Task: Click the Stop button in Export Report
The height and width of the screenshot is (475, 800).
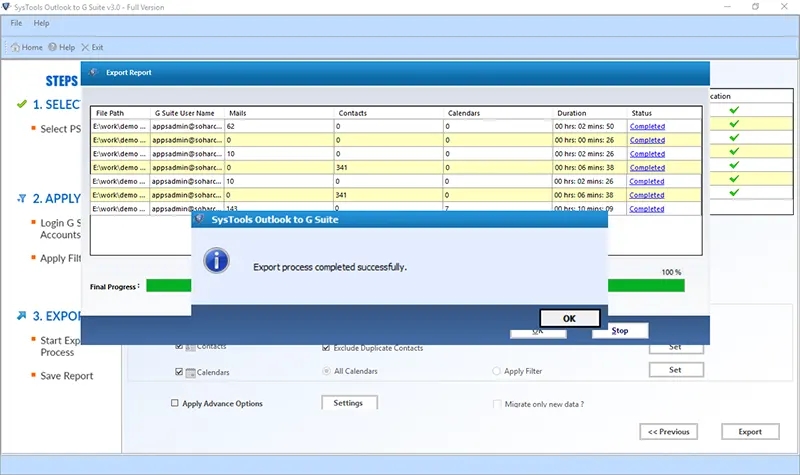Action: pos(620,331)
